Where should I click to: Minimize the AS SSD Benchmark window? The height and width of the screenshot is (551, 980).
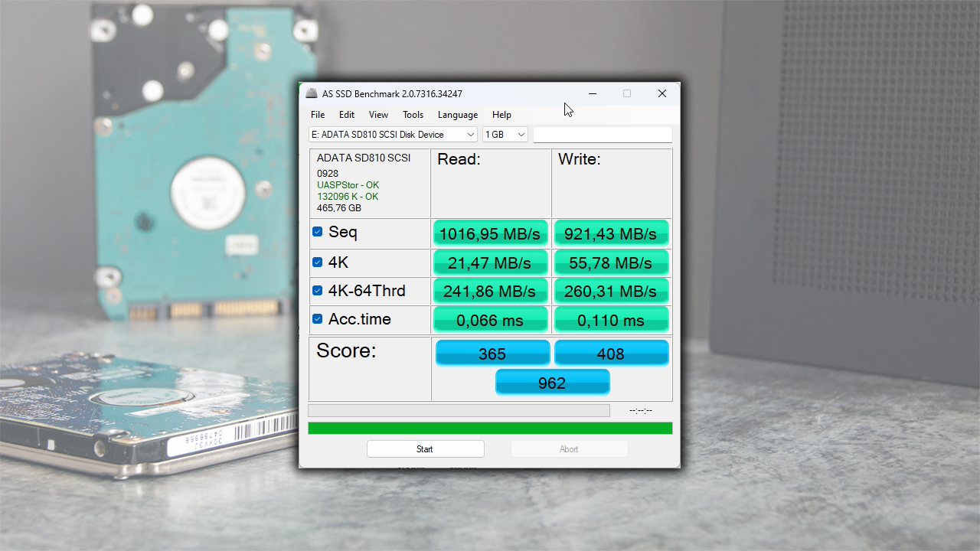[593, 93]
